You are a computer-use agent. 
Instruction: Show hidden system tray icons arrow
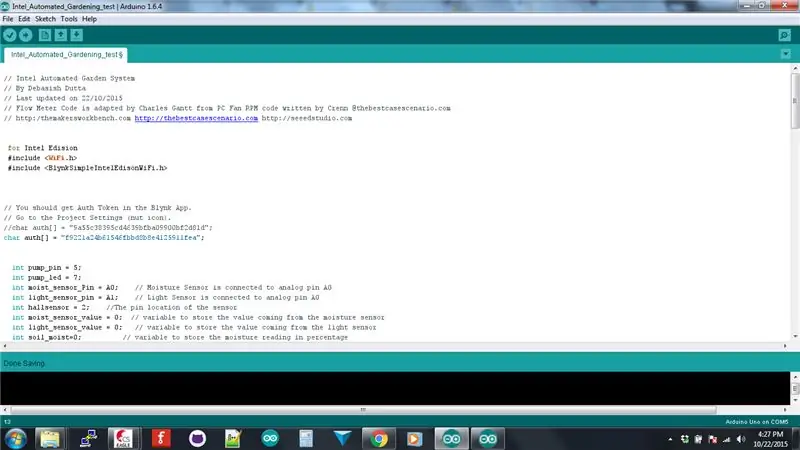click(670, 439)
